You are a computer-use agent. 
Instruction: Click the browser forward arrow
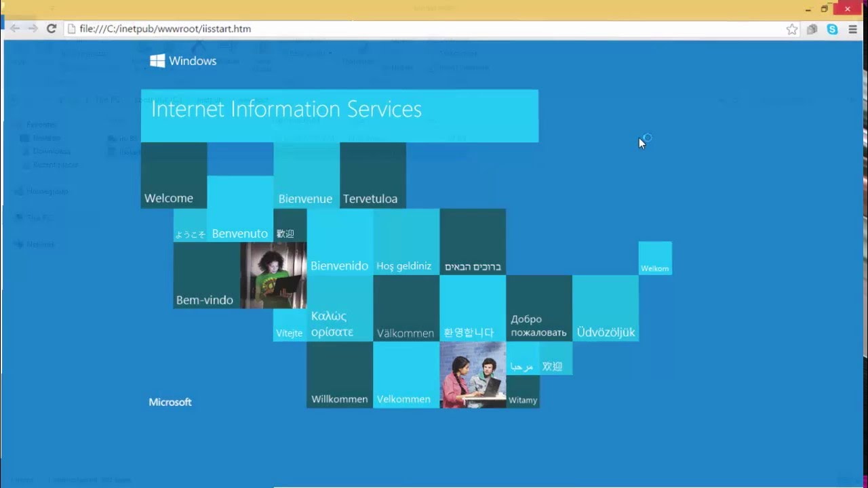32,28
